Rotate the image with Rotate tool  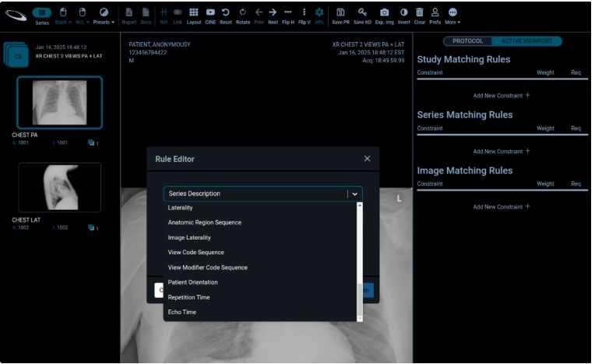243,16
